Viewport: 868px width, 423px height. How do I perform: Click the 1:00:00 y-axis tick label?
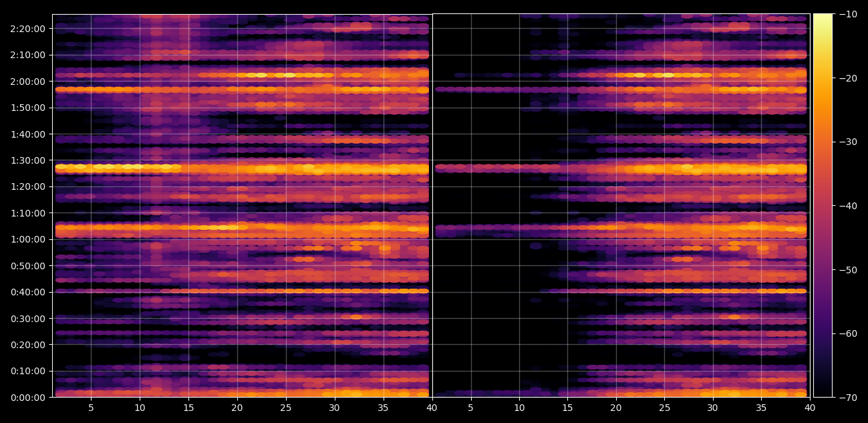tap(28, 239)
